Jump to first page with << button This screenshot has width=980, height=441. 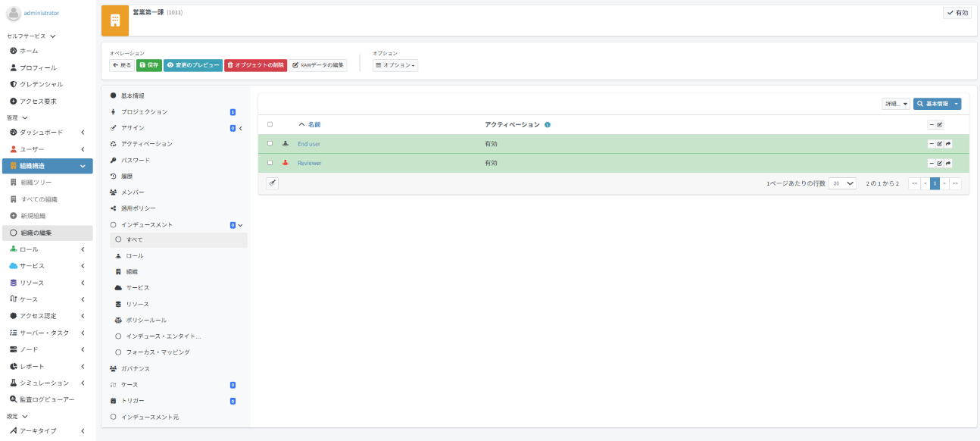tap(915, 183)
